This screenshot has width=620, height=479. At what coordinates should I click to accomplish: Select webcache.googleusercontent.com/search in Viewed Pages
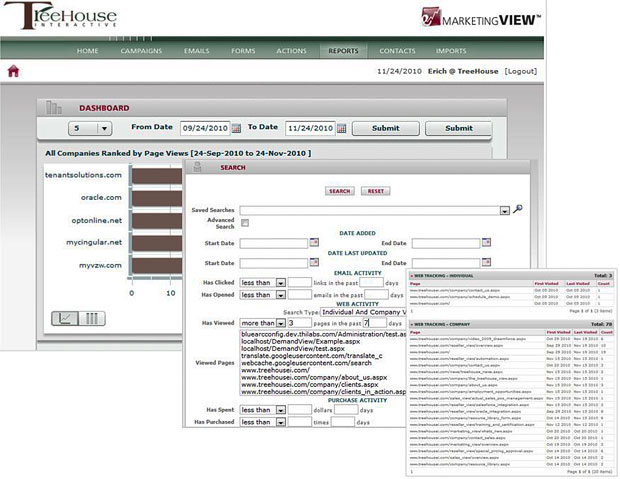tap(306, 363)
